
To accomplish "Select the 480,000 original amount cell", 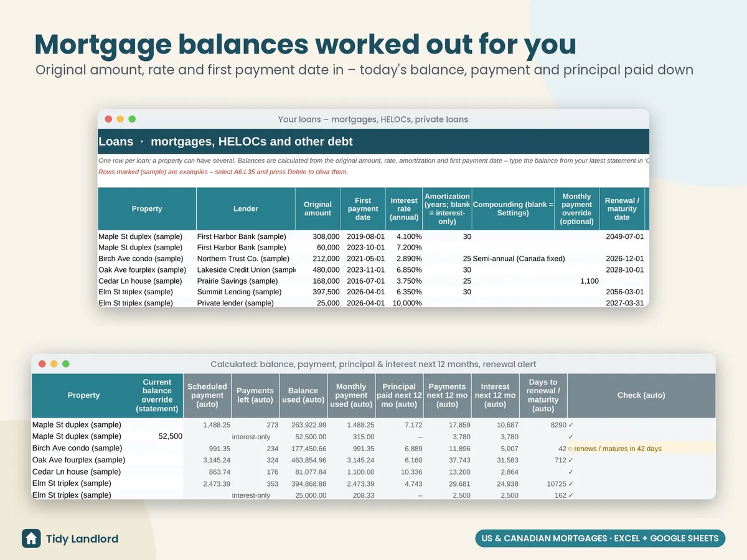I will pyautogui.click(x=317, y=270).
